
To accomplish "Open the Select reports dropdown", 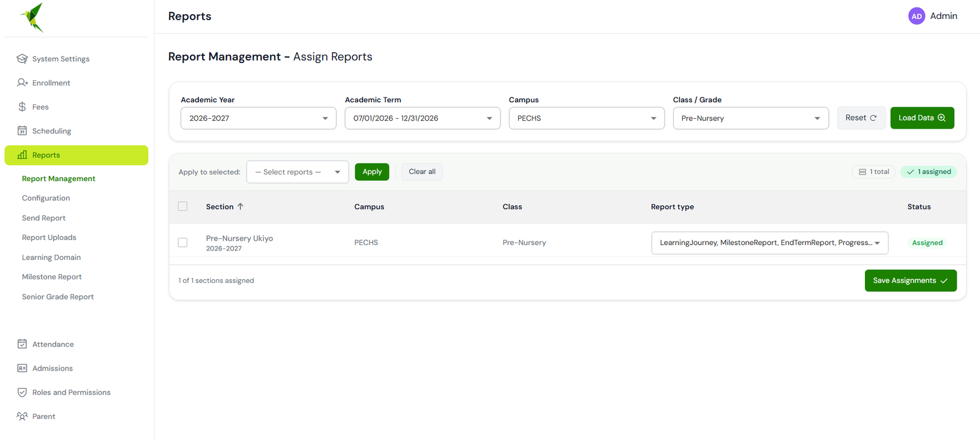I will (x=298, y=172).
